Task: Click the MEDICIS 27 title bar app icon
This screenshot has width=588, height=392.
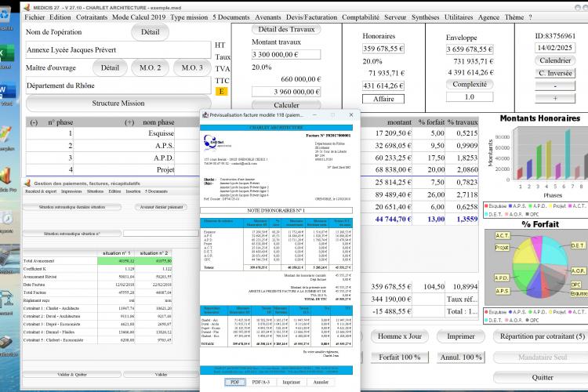Action: click(x=27, y=7)
